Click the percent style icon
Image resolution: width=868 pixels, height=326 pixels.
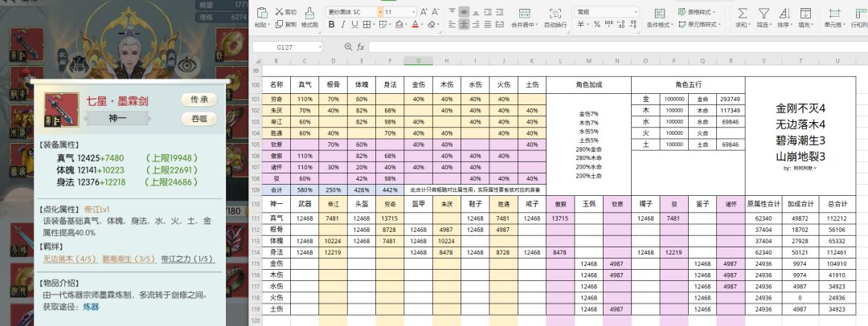pyautogui.click(x=596, y=24)
